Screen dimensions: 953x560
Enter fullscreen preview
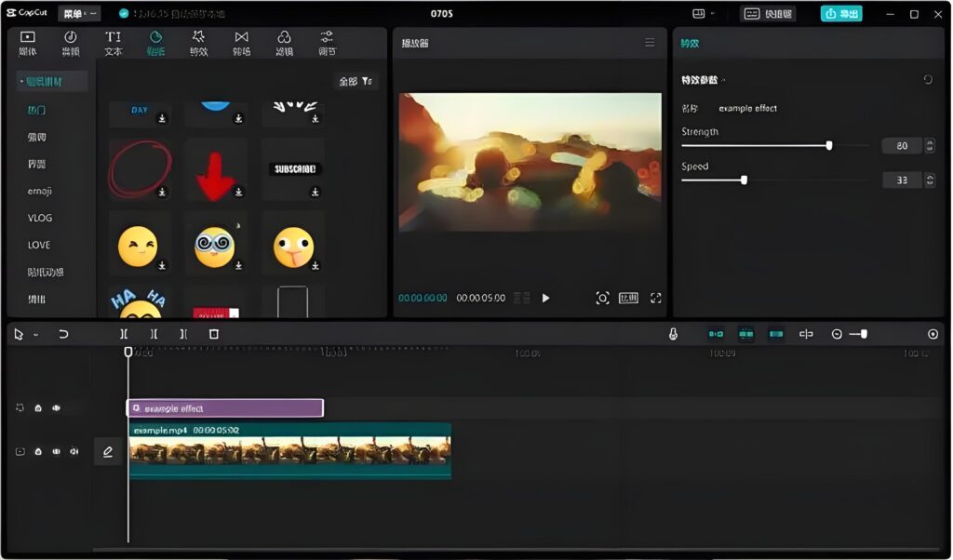click(x=656, y=299)
